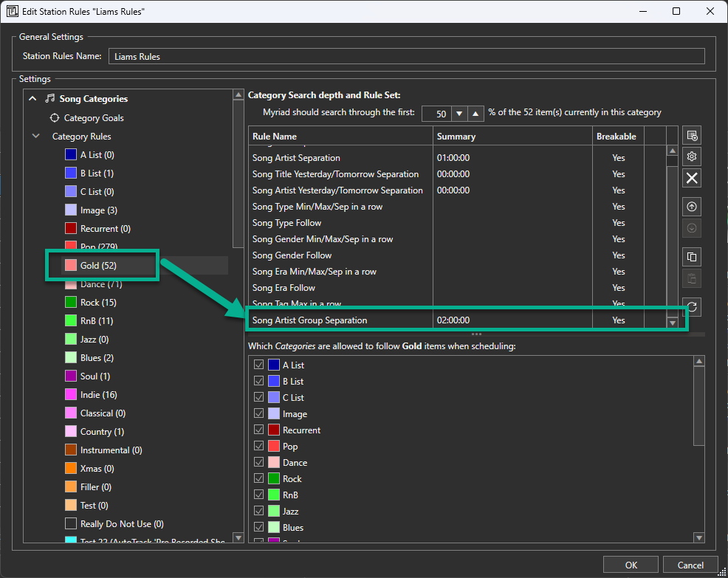The image size is (728, 578).
Task: Click the rules list scroll up arrow
Action: [673, 151]
